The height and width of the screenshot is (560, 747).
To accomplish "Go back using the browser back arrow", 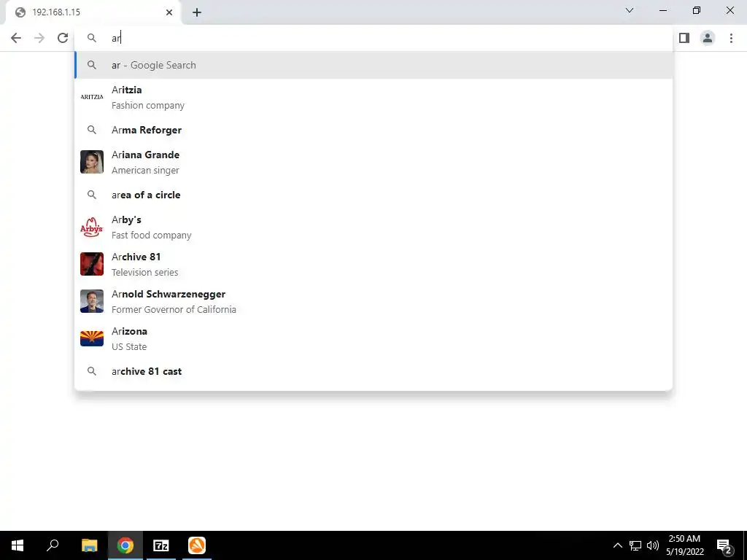I will tap(16, 38).
